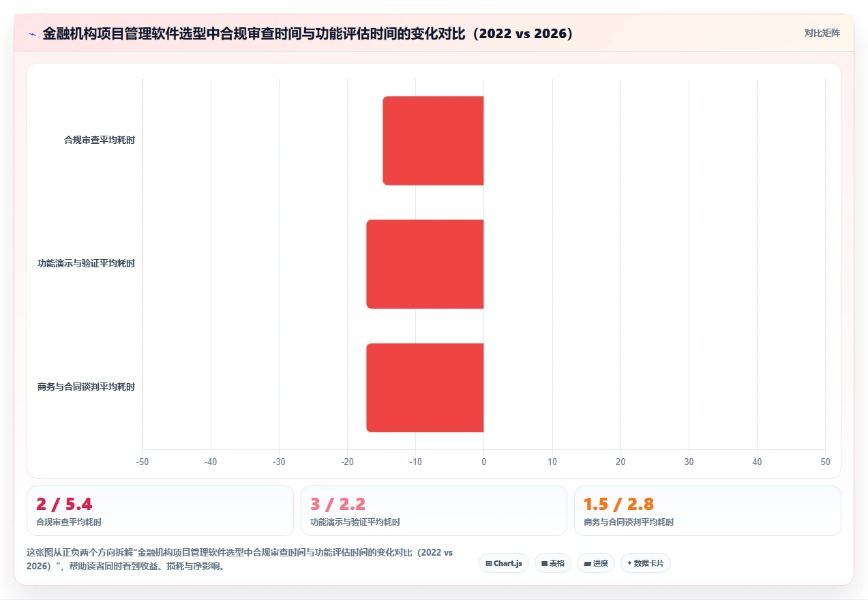This screenshot has width=868, height=600.
Task: Click the 表格 tag chip
Action: click(552, 563)
